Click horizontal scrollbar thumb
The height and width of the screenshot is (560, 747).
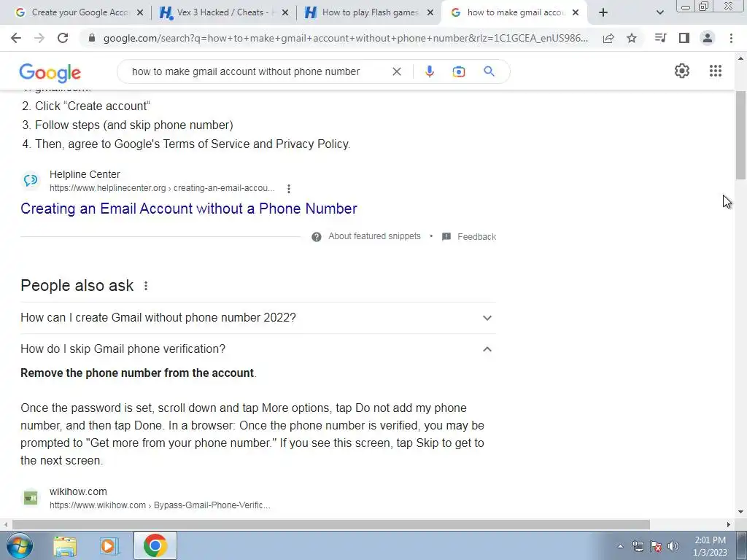[331, 524]
